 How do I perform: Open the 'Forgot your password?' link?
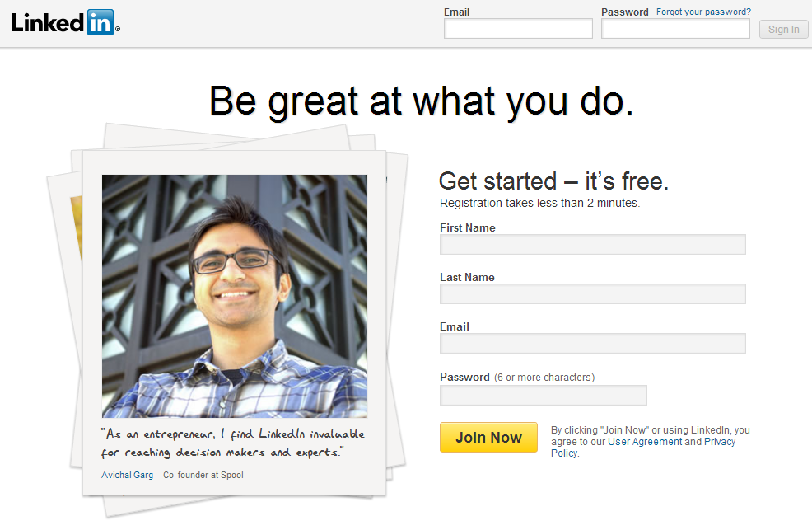tap(703, 12)
